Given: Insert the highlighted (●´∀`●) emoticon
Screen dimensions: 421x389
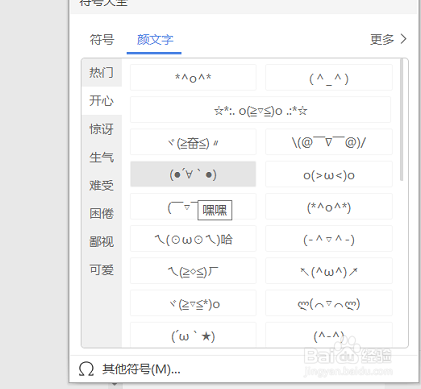Looking at the screenshot, I should point(193,174).
